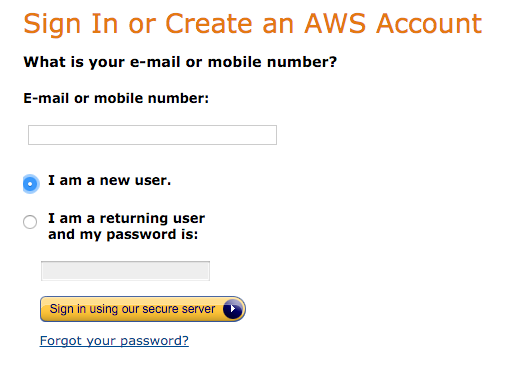
Task: Click the word 'Create' in the page heading
Action: pyautogui.click(x=209, y=24)
